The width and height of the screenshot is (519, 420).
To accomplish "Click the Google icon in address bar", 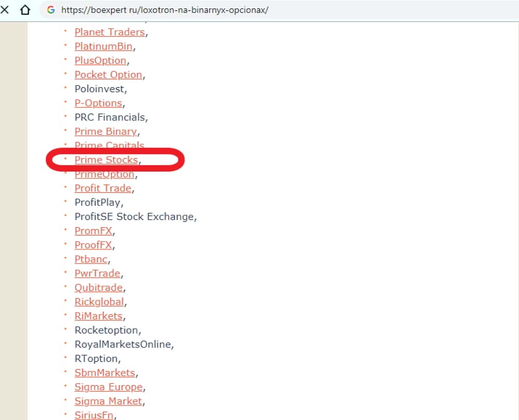I will (x=51, y=9).
